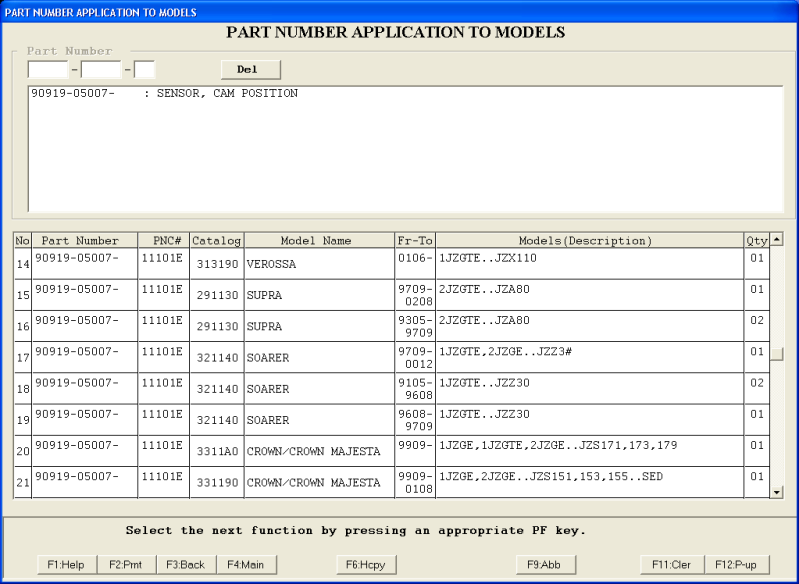Image resolution: width=799 pixels, height=584 pixels.
Task: Click catalog 313190 cell
Action: (x=217, y=264)
